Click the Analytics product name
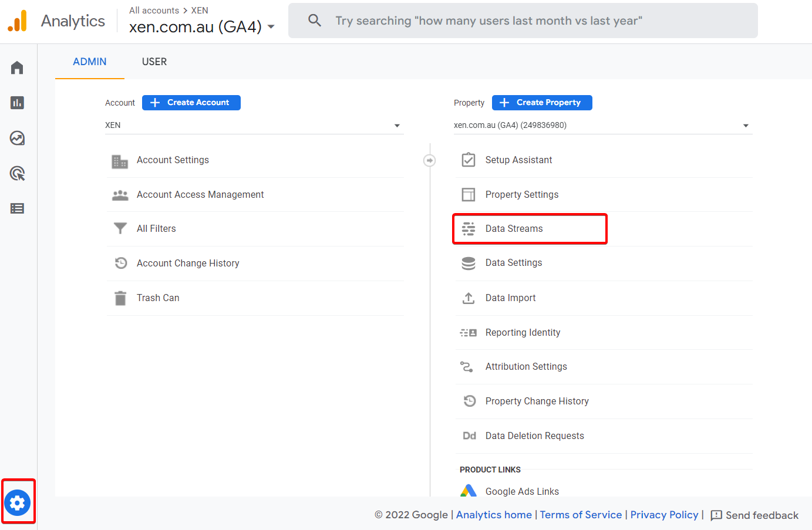This screenshot has width=812, height=530. coord(73,21)
